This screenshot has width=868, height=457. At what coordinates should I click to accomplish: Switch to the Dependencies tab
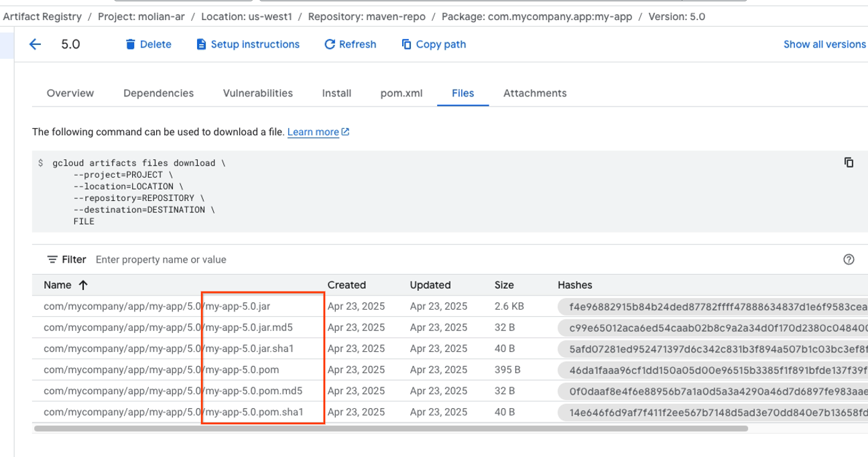[158, 93]
